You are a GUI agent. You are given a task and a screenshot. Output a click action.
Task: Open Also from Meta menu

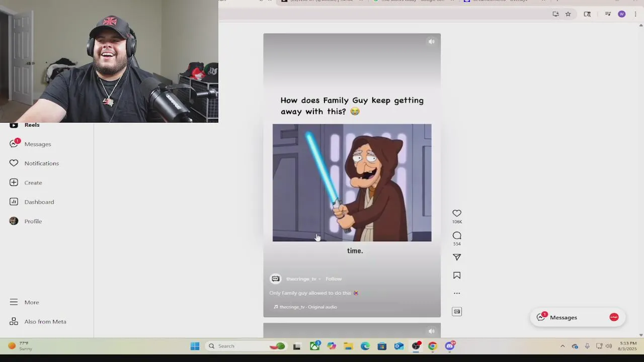(x=38, y=322)
